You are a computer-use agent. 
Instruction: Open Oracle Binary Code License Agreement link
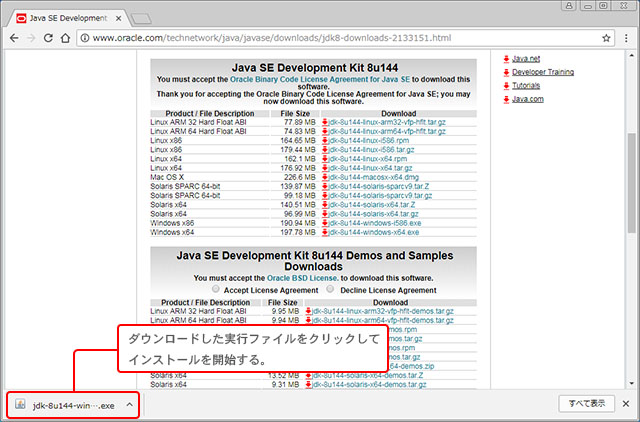(320, 80)
